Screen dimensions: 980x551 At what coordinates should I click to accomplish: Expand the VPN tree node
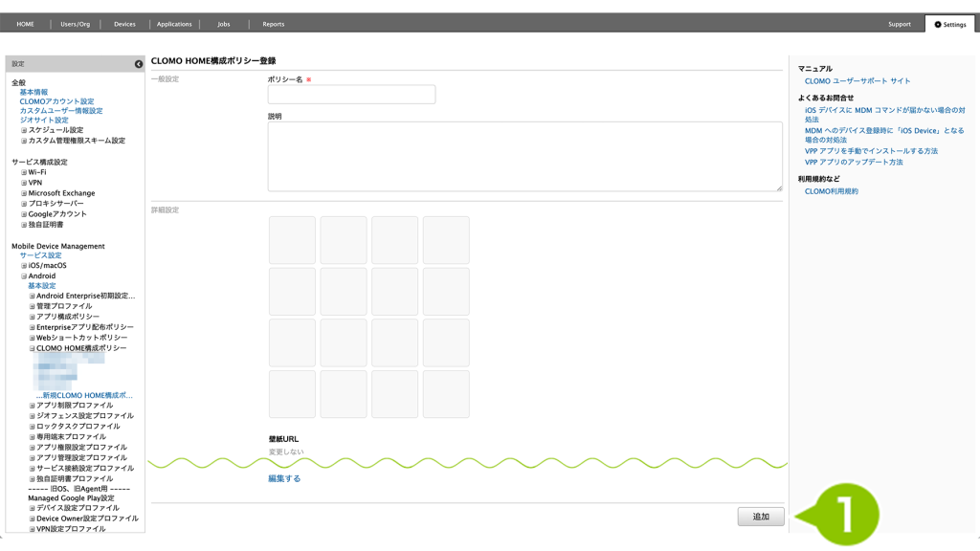click(24, 183)
